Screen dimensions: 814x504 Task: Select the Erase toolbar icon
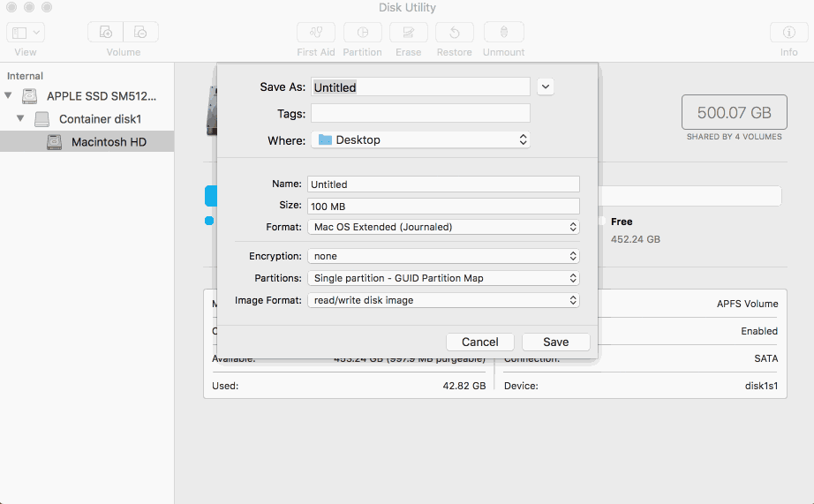pyautogui.click(x=409, y=32)
